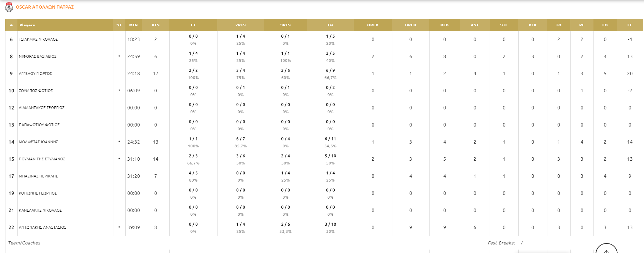Click player ΜΟΛΦΕΤΑΣ ΙΩΑΝΝΗΣ
Screen dimensions: 644x253
pyautogui.click(x=39, y=142)
